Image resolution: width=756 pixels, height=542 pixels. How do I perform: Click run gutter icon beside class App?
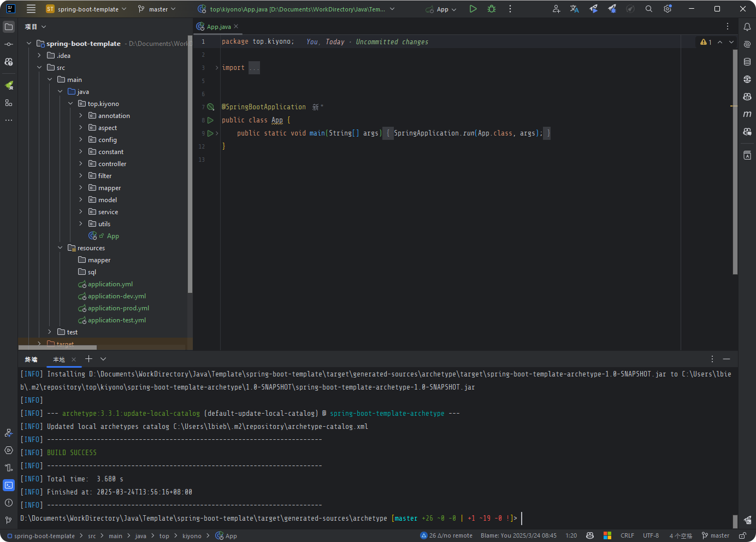[x=210, y=120]
